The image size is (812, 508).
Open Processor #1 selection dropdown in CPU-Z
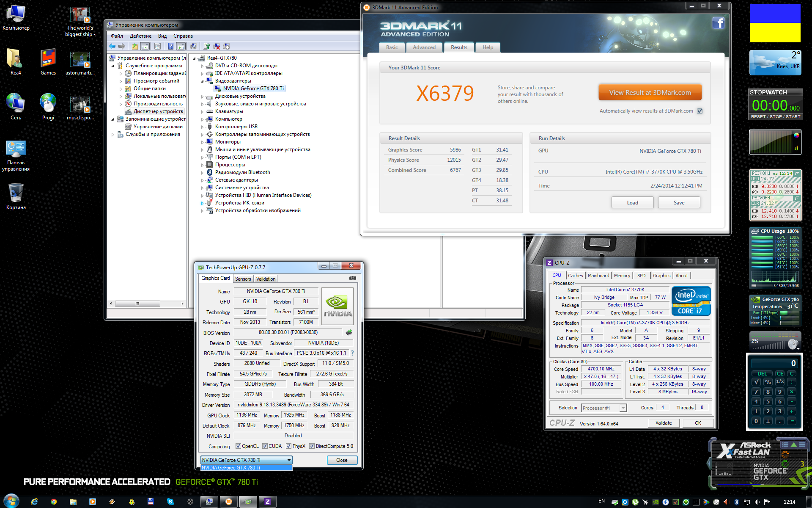click(x=623, y=408)
